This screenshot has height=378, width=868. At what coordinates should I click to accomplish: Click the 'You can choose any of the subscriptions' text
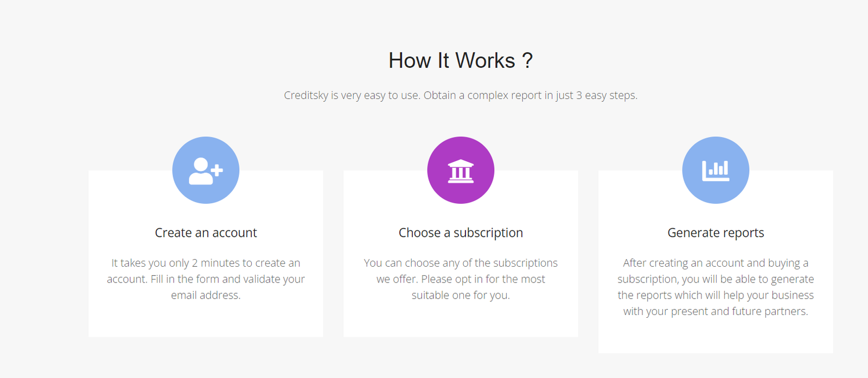click(x=461, y=279)
